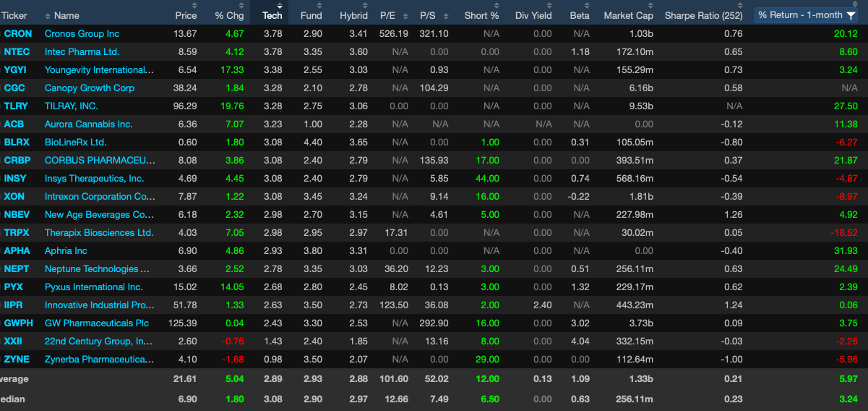Open the XON ticker link
Screen dimensions: 868x411
[x=14, y=197]
